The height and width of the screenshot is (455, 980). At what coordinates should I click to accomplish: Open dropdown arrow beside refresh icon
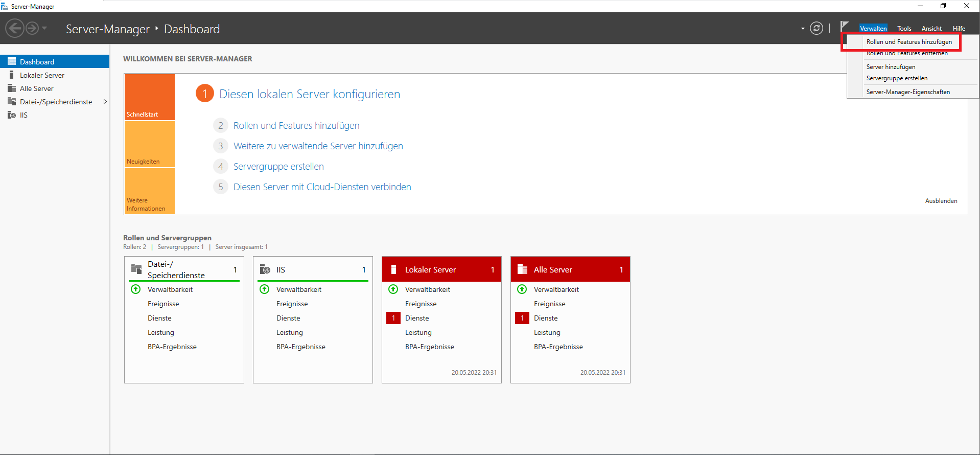[x=803, y=29]
